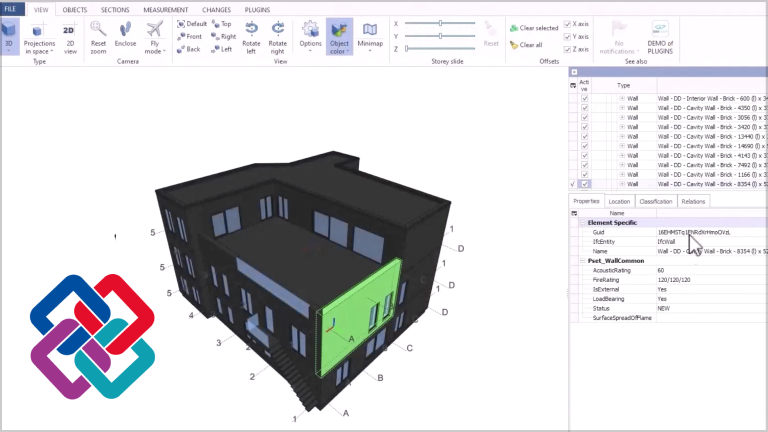Enable Fly mode camera
Screen dimensions: 768x432
pyautogui.click(x=155, y=38)
